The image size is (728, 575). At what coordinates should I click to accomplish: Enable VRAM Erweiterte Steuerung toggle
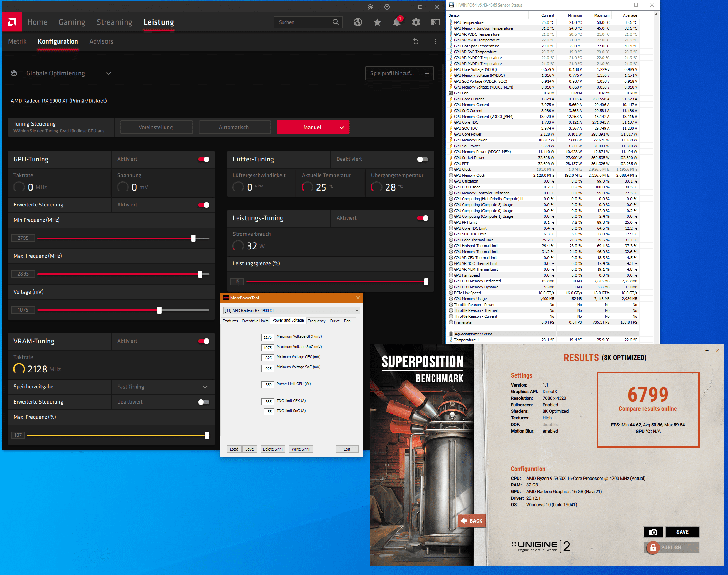[204, 402]
